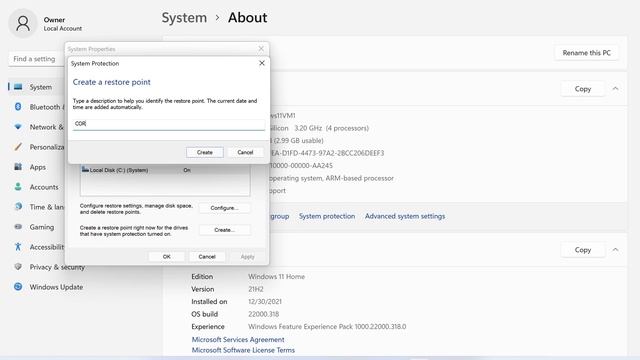Image resolution: width=640 pixels, height=360 pixels.
Task: Click the Find a setting search box
Action: [37, 59]
